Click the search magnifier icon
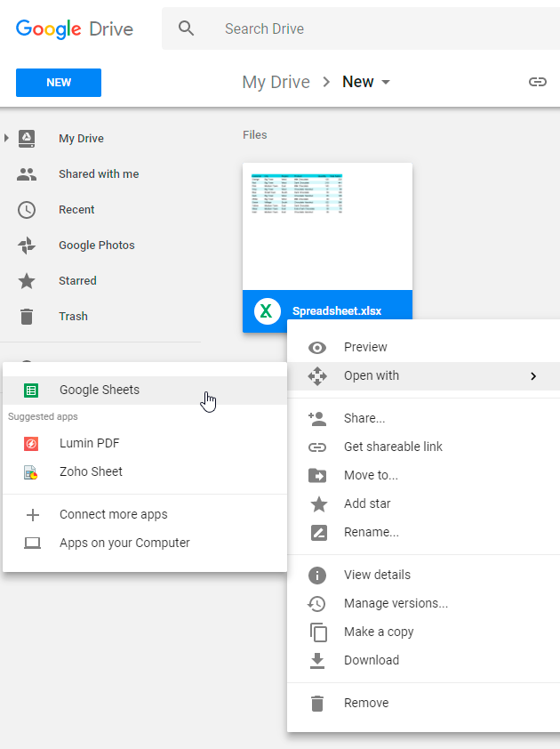560x749 pixels. [186, 28]
